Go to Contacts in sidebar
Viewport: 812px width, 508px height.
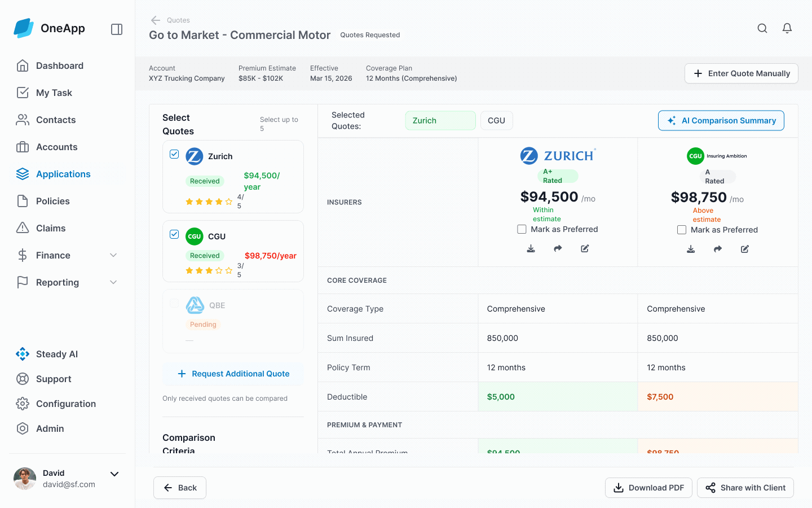click(67, 120)
